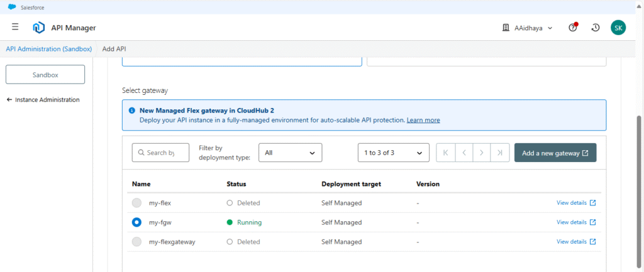Click the info icon in Managed Flex banner
This screenshot has height=272, width=644.
point(132,111)
